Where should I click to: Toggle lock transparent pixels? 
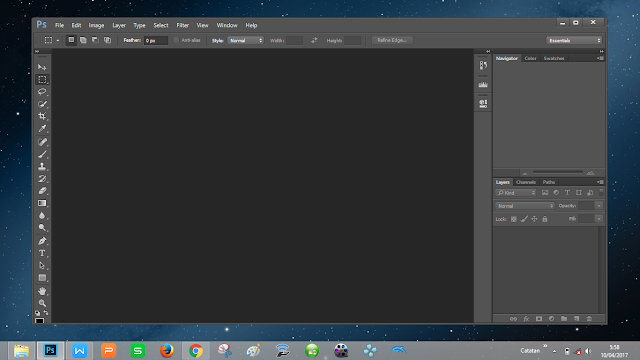tap(514, 219)
